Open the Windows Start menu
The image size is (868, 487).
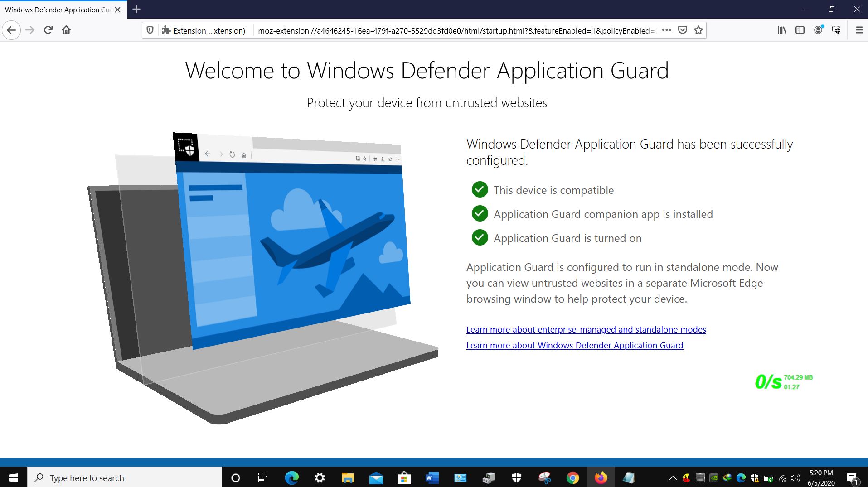click(x=14, y=477)
